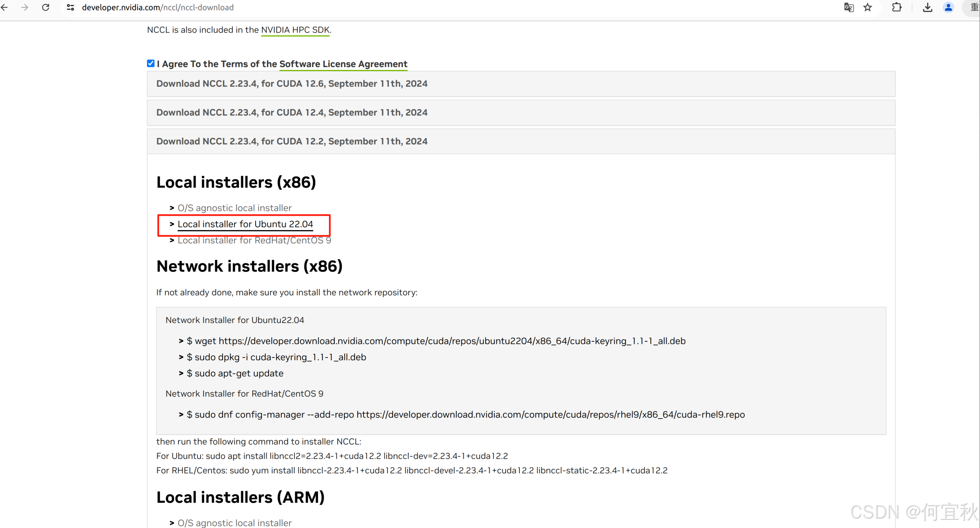980x528 pixels.
Task: Open the extensions puzzle icon
Action: (897, 7)
